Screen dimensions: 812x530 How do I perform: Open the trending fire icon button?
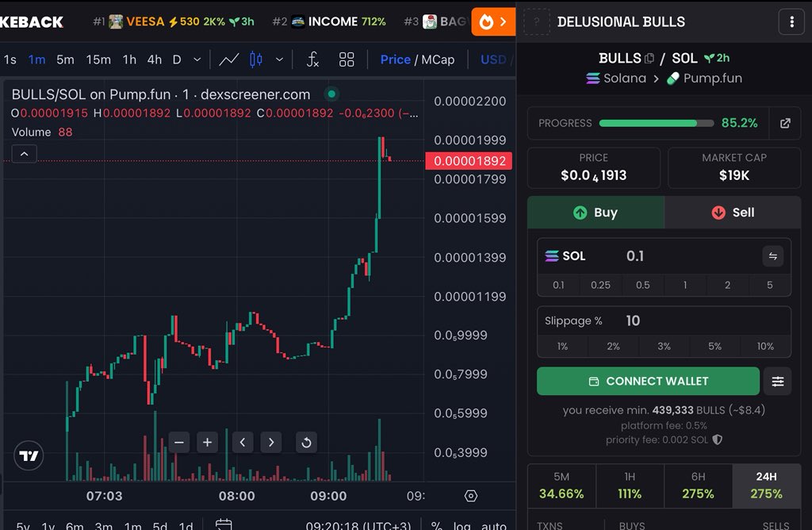(x=493, y=21)
